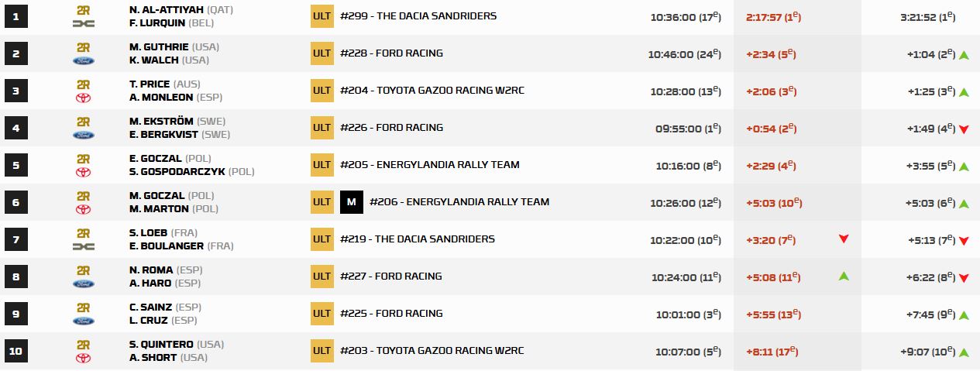The height and width of the screenshot is (371, 980).
Task: Click the red down arrow next to +1:49
Action: [964, 129]
